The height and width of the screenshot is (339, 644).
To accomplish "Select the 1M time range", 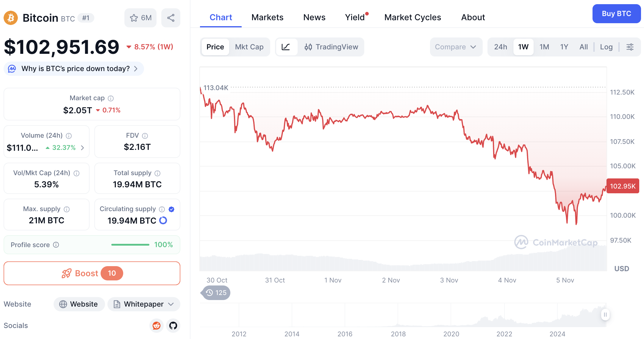I will point(544,47).
